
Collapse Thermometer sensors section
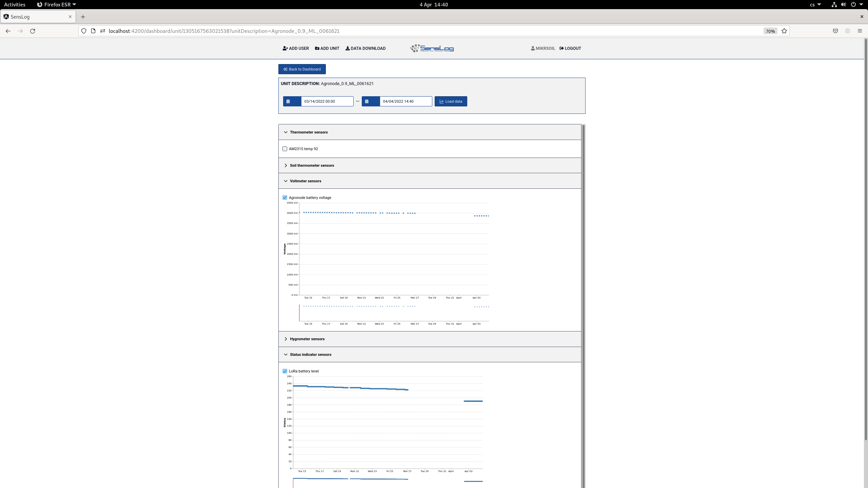tap(308, 132)
